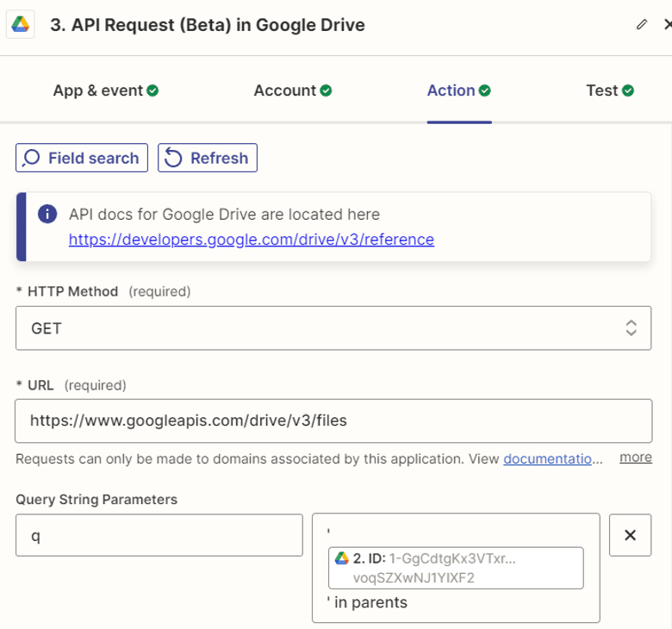Click the green check beside Test
The width and height of the screenshot is (672, 629).
point(628,90)
